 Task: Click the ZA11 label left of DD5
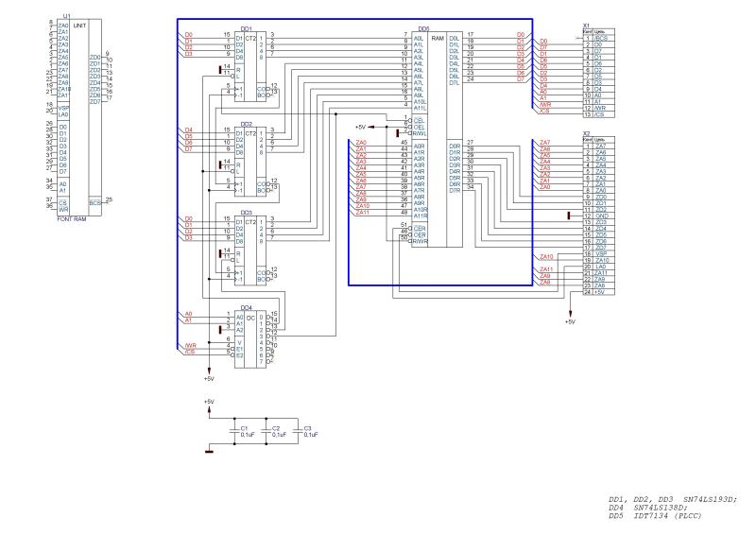pyautogui.click(x=362, y=212)
